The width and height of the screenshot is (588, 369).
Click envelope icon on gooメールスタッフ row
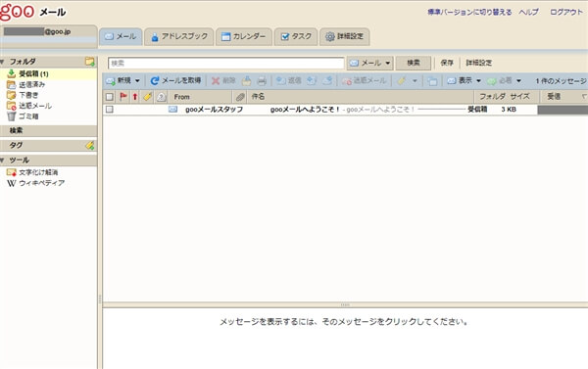(x=172, y=109)
